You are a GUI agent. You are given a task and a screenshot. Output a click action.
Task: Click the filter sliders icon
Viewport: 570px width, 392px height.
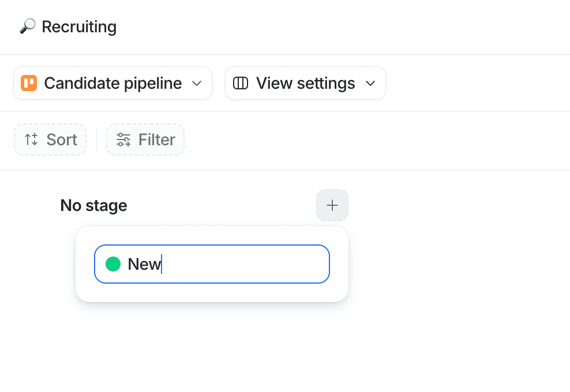(x=123, y=140)
